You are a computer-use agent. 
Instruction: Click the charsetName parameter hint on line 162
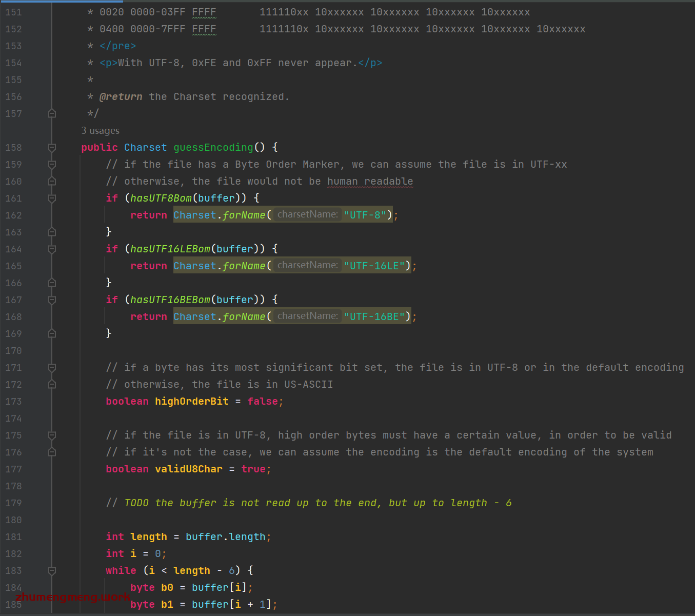[x=307, y=214]
